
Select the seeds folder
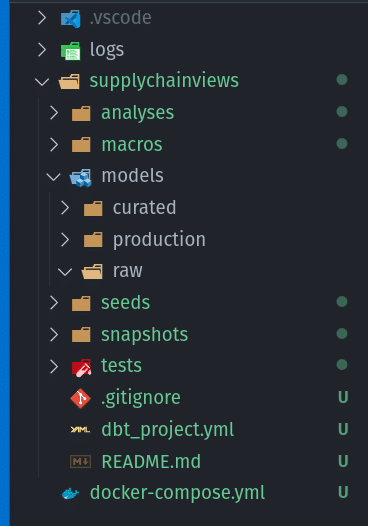point(125,303)
